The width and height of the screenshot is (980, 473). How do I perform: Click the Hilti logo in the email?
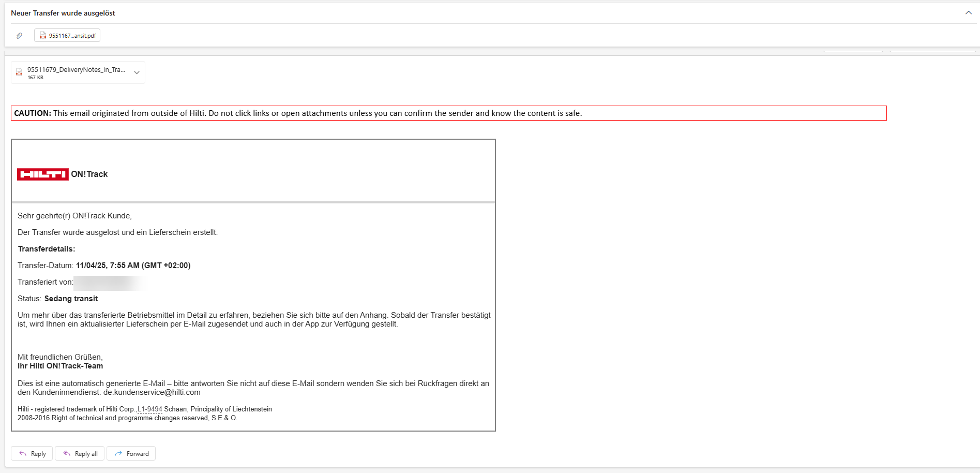[x=43, y=174]
